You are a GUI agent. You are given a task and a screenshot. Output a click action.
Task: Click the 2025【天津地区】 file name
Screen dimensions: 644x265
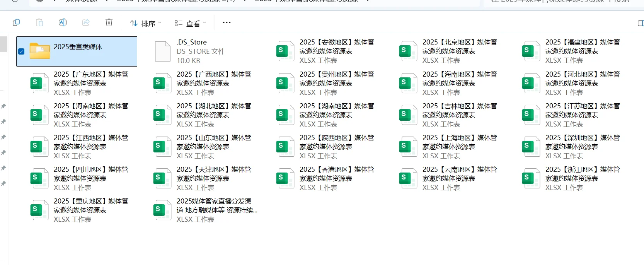[214, 174]
